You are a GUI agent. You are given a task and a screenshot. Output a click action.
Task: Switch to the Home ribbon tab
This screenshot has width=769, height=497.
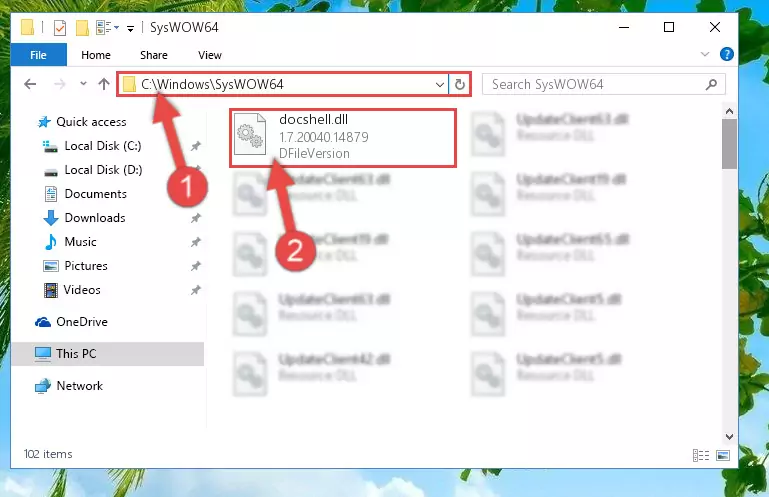point(96,55)
